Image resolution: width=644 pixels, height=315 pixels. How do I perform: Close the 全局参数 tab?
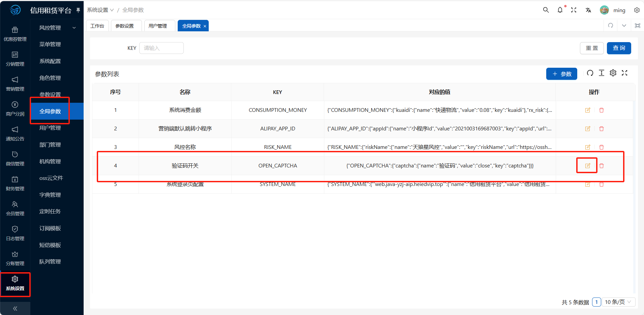(205, 26)
